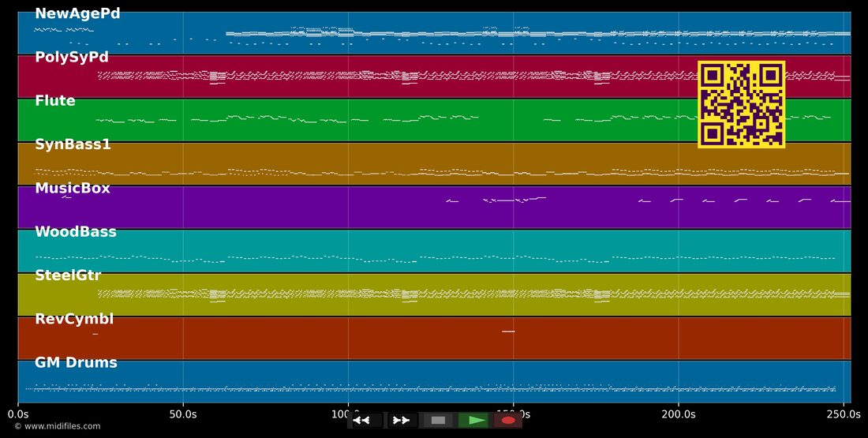
Task: Scan the yellow QR code
Action: [741, 104]
